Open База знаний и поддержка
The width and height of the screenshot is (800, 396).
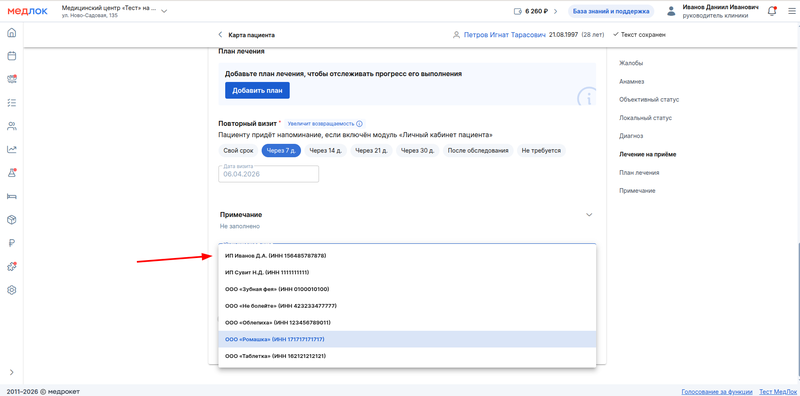tap(611, 11)
